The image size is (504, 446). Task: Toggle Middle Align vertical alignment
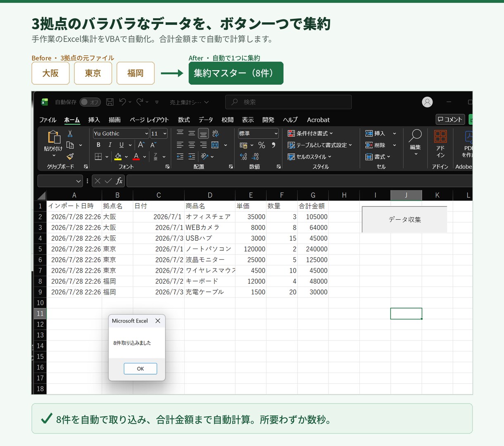pyautogui.click(x=192, y=133)
